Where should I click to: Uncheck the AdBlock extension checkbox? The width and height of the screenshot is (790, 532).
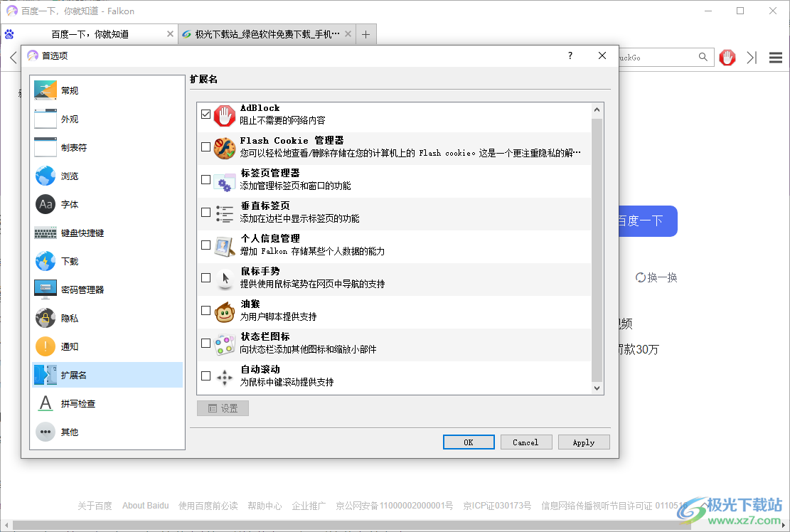click(x=205, y=114)
